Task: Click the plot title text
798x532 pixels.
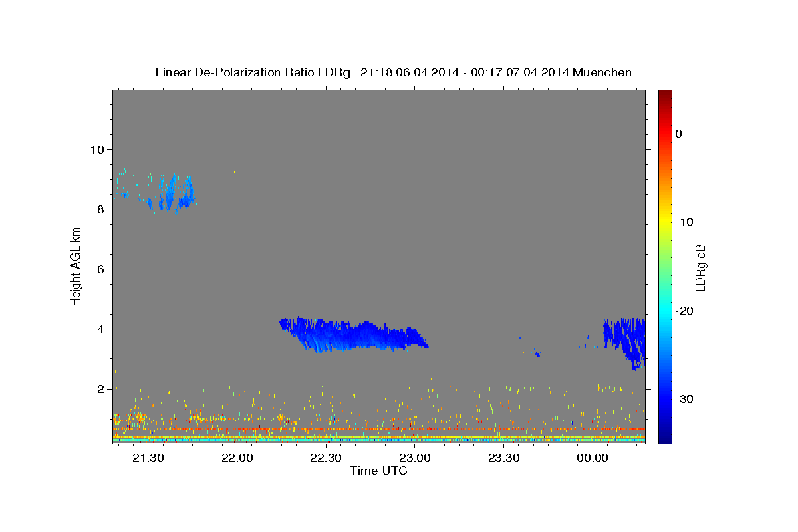Action: pos(393,72)
